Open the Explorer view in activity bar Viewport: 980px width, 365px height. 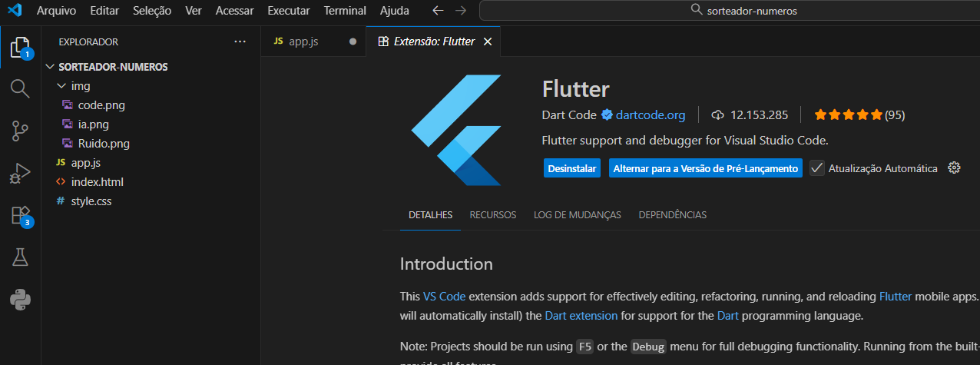click(21, 48)
